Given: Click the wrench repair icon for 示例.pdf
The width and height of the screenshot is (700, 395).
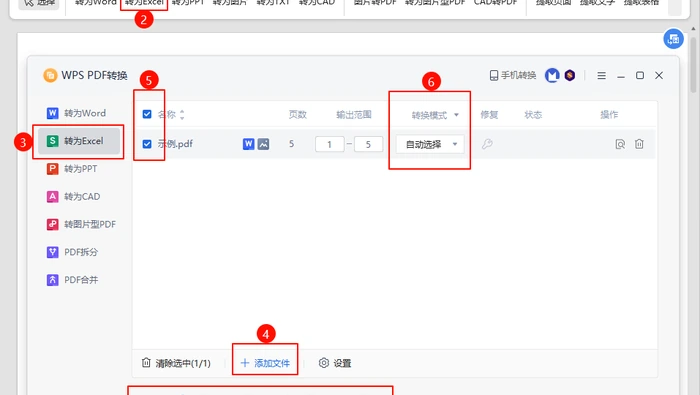Looking at the screenshot, I should pyautogui.click(x=487, y=144).
